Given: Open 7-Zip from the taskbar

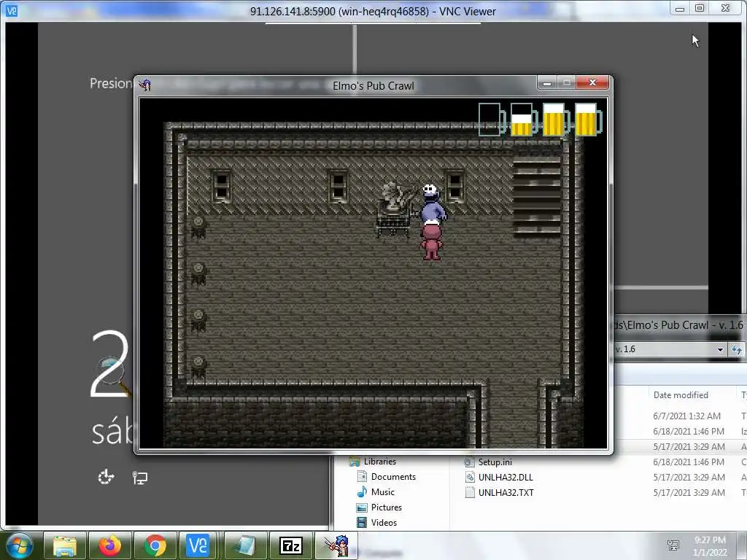Looking at the screenshot, I should [290, 545].
